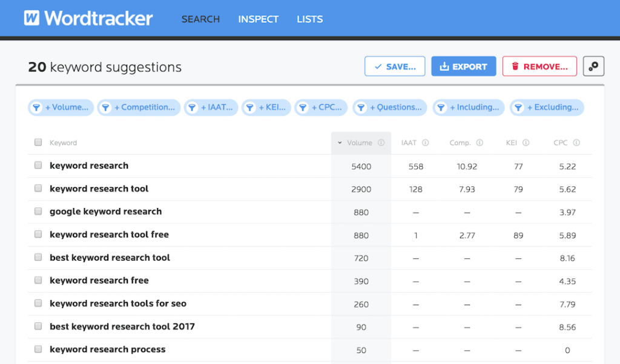The height and width of the screenshot is (364, 620).
Task: Click the keyword 'keyword research tool'
Action: coord(99,189)
